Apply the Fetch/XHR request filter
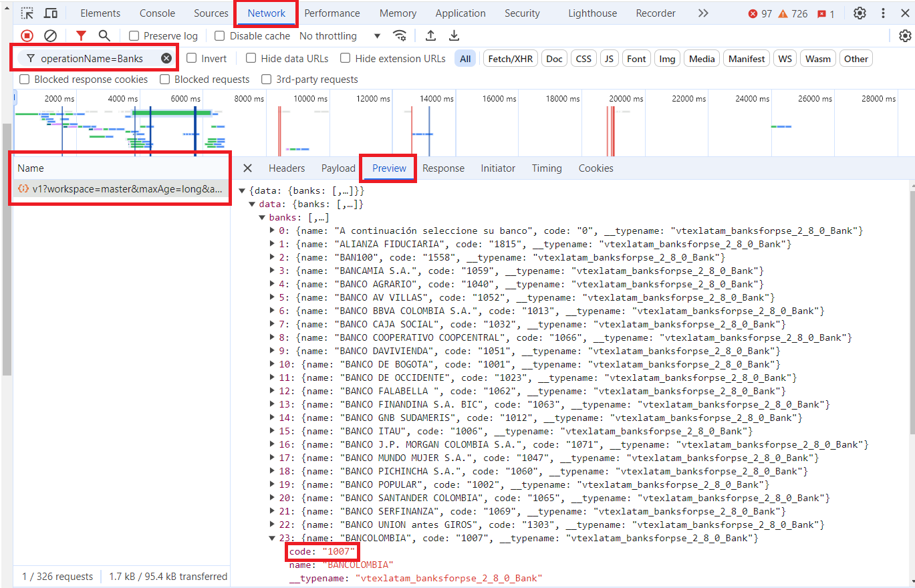The width and height of the screenshot is (915, 588). [x=510, y=58]
